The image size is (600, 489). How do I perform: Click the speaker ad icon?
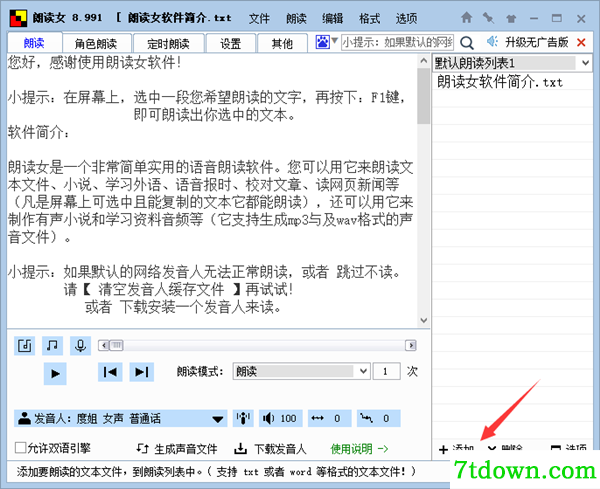(x=492, y=41)
